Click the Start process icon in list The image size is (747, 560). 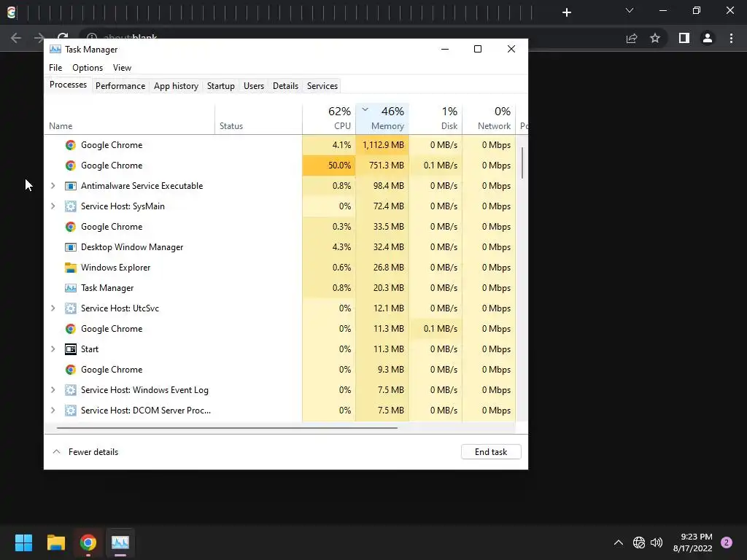click(x=71, y=349)
